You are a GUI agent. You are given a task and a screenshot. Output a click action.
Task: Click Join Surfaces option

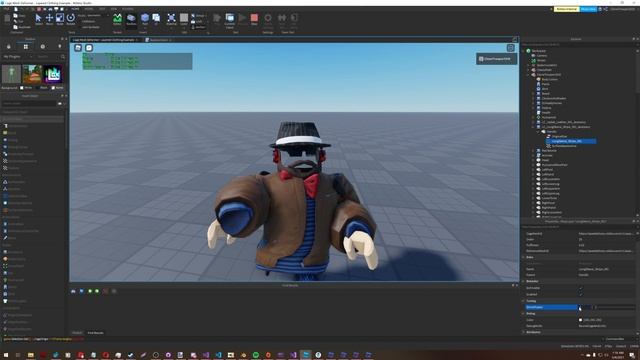pos(91,27)
